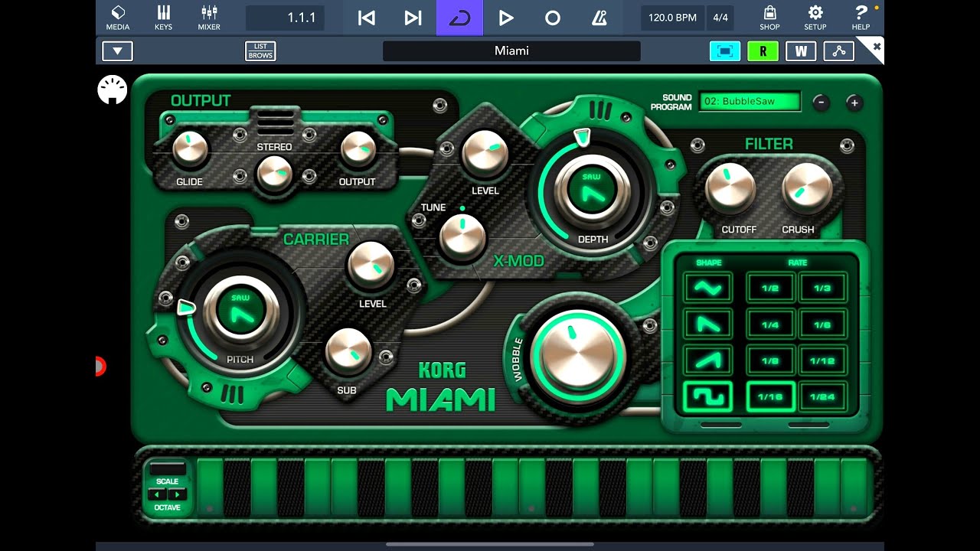Jump to previous marker
This screenshot has width=980, height=551.
pyautogui.click(x=367, y=18)
